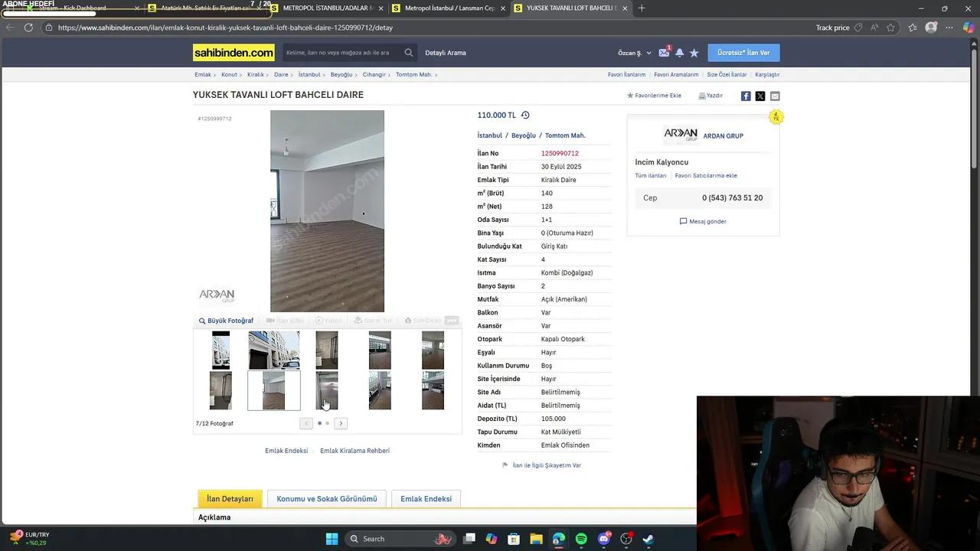980x551 pixels.
Task: Click the notifications bell icon
Action: 679,53
